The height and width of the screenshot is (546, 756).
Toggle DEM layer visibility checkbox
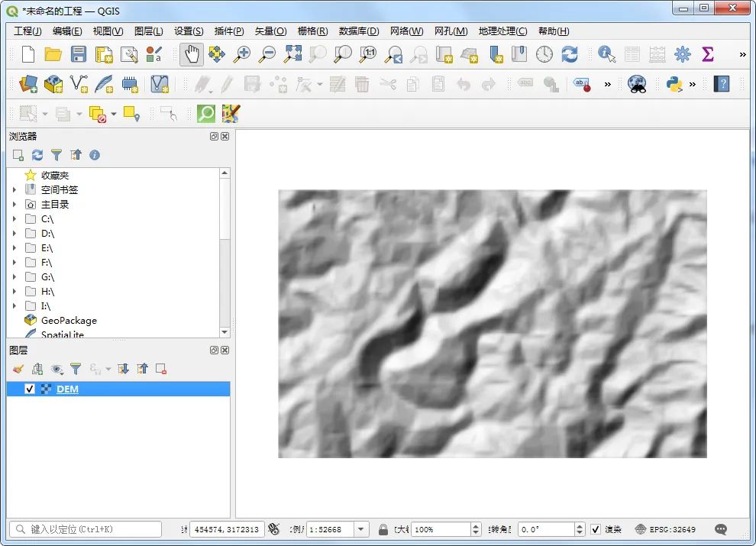[30, 389]
